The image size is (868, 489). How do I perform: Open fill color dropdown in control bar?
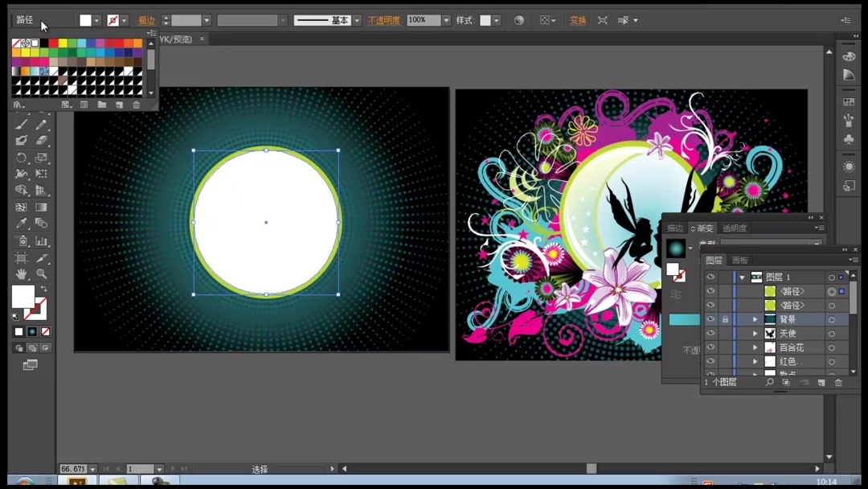97,20
